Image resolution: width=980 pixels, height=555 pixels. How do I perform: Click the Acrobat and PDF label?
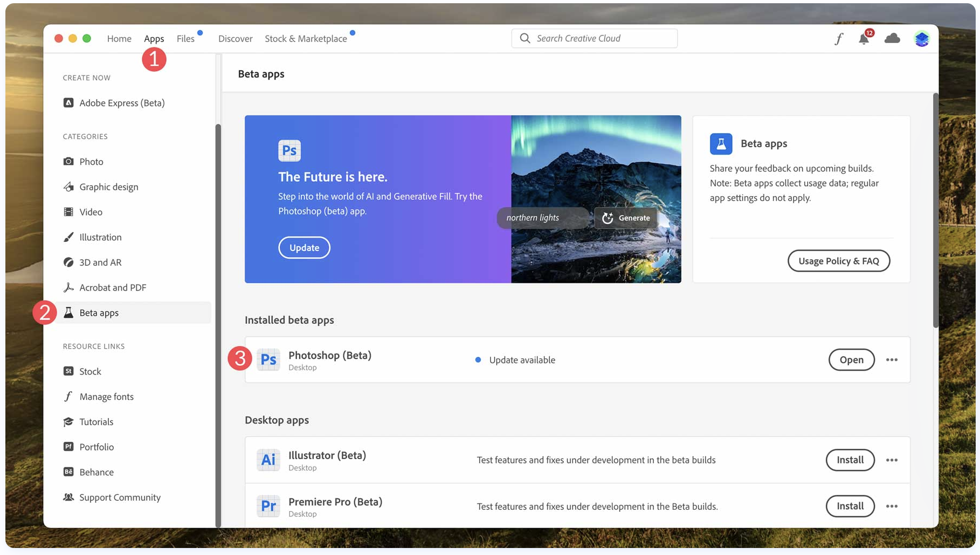(x=113, y=287)
